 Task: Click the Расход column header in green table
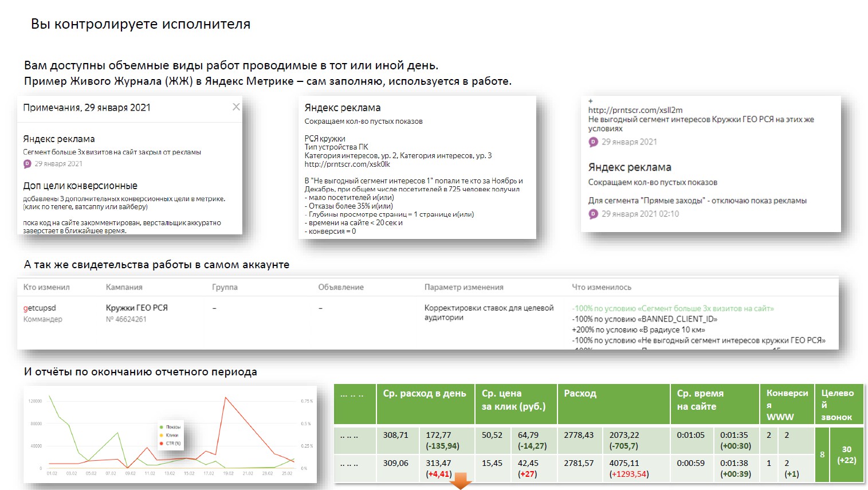pyautogui.click(x=614, y=404)
